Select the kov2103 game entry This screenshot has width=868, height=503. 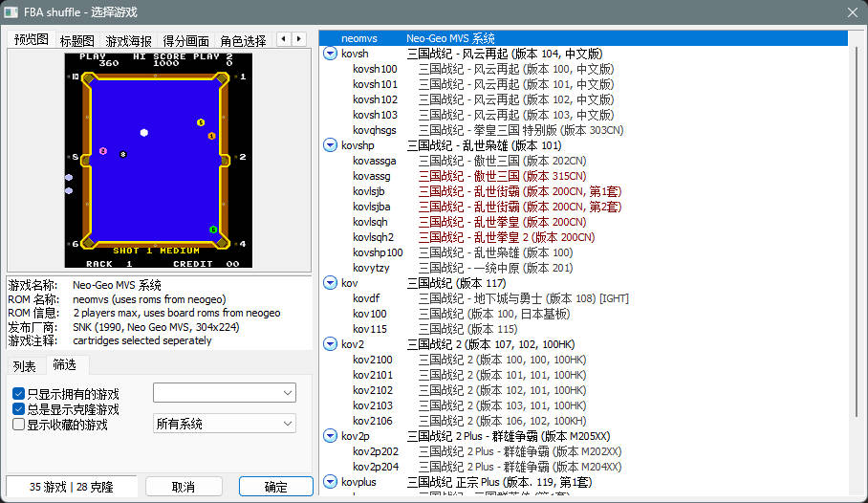tap(583, 405)
